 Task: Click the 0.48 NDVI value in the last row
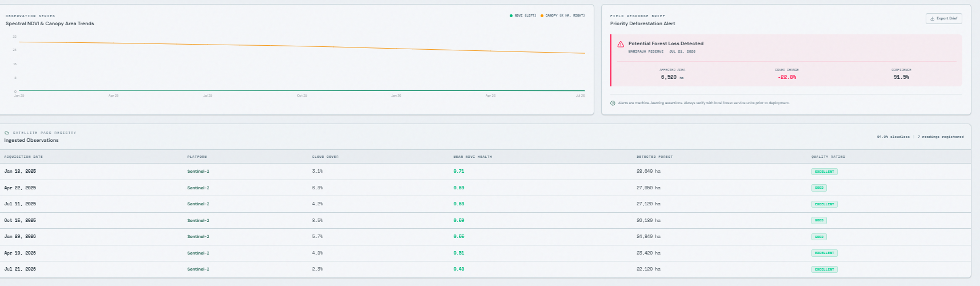459,269
